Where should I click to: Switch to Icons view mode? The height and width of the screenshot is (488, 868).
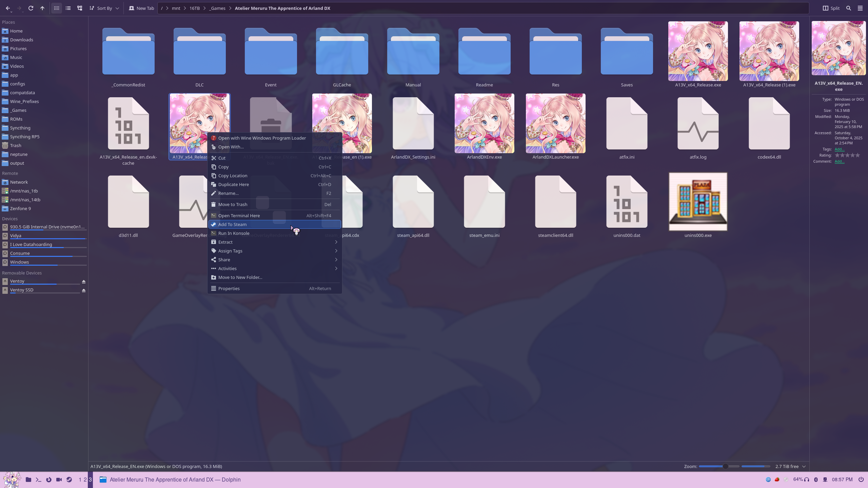57,8
